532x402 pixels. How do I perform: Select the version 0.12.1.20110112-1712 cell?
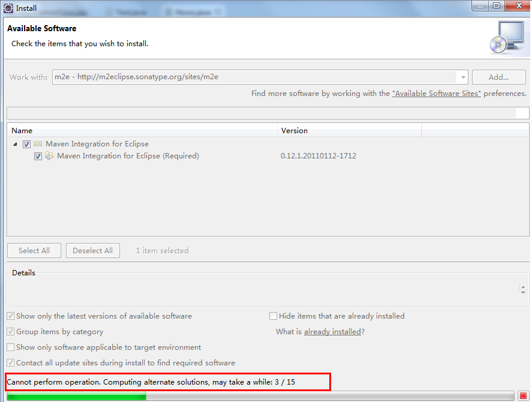point(318,156)
